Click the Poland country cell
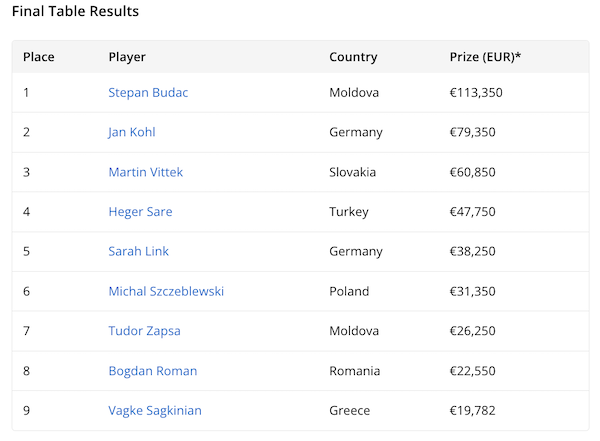This screenshot has height=441, width=600. click(349, 291)
